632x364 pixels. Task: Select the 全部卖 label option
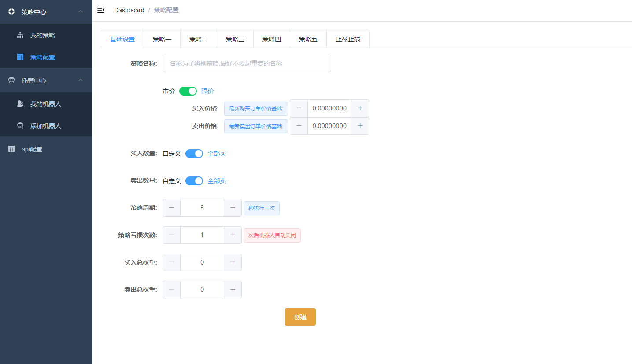[217, 181]
